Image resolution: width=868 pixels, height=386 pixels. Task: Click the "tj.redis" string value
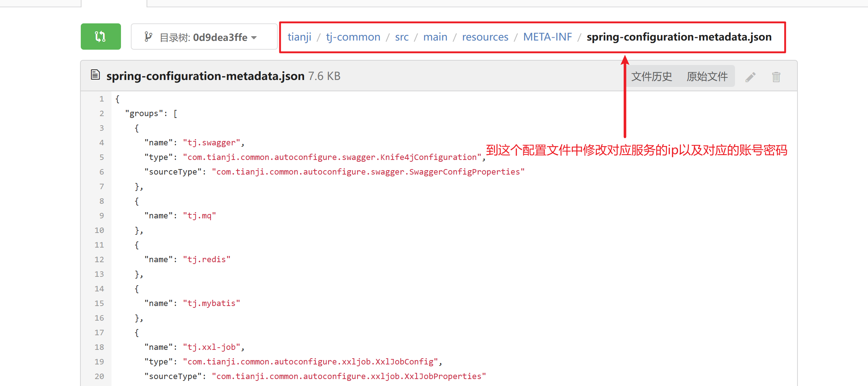[x=206, y=260]
